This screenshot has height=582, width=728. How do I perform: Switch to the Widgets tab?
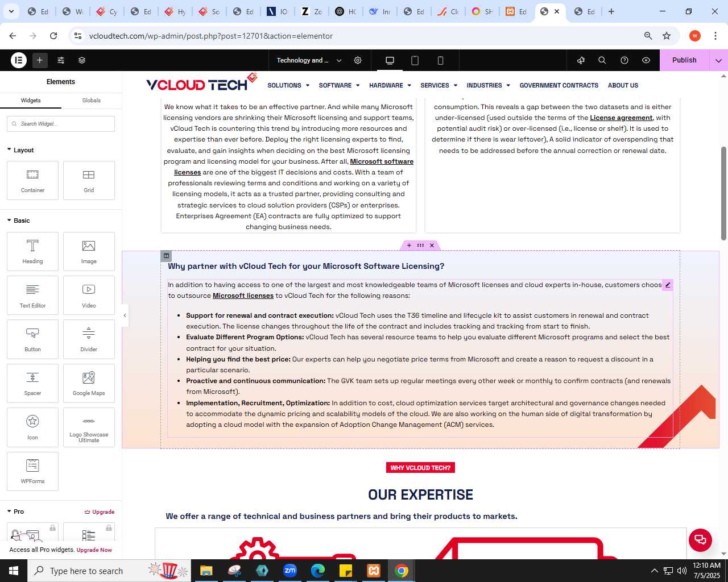31,101
